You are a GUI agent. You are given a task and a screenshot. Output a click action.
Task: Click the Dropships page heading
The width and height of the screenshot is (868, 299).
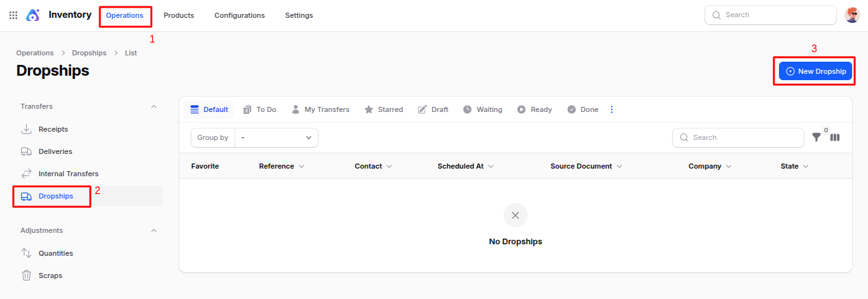(x=53, y=71)
